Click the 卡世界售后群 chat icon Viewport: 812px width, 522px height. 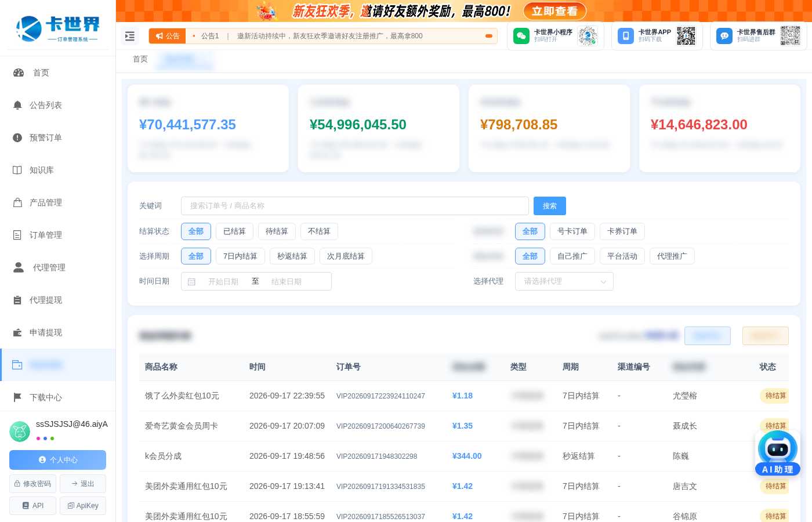point(724,36)
